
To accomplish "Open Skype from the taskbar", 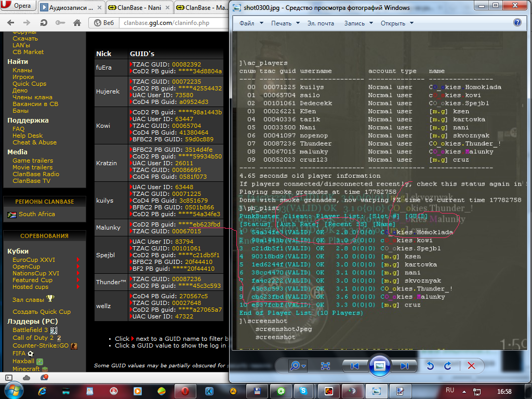I will coord(303,391).
